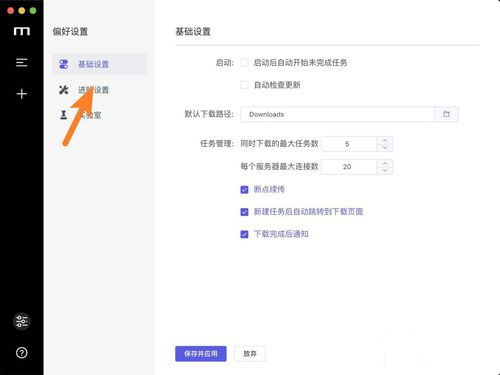
Task: Click the max connections field showing 20
Action: 349,167
